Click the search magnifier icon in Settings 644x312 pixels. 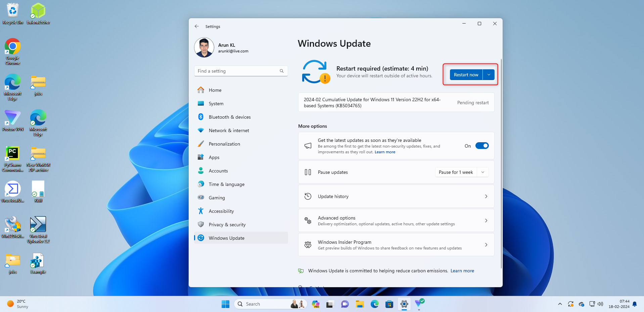(x=282, y=71)
